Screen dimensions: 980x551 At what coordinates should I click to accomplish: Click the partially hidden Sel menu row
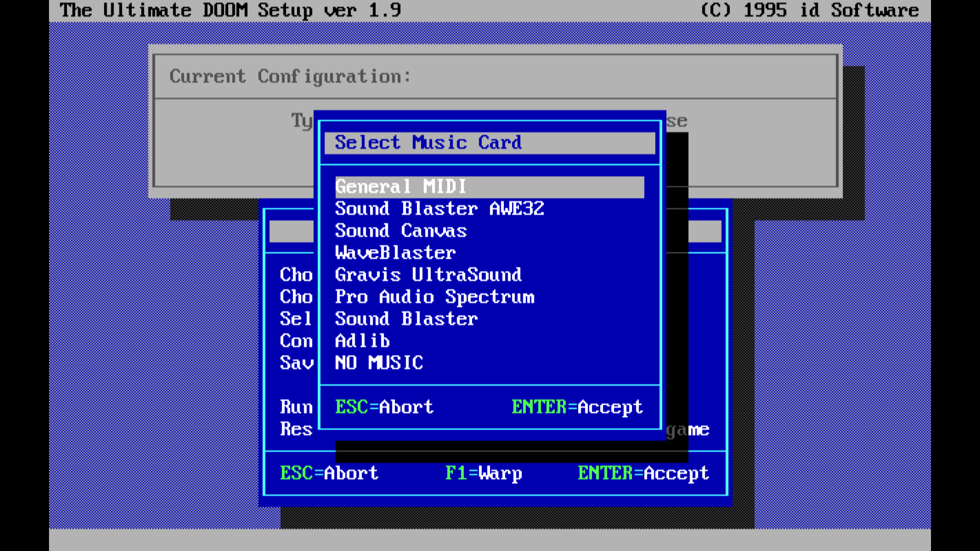tap(296, 319)
